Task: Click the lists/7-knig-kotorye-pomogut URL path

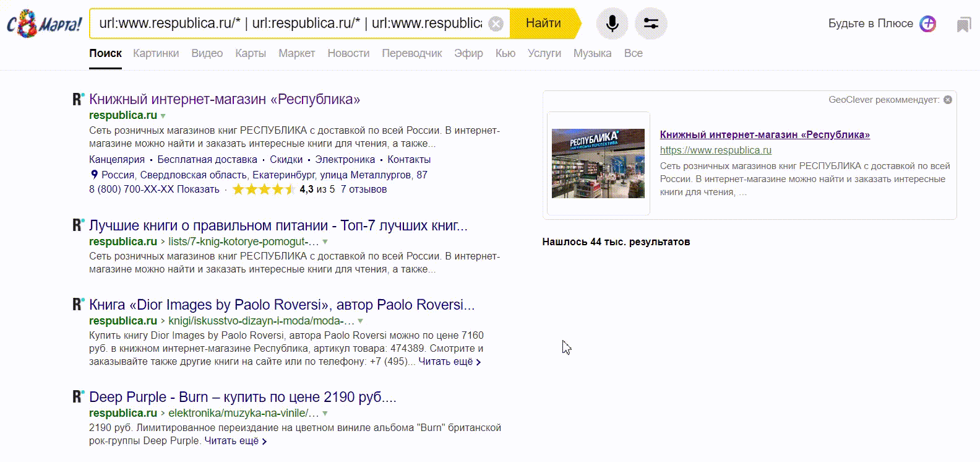Action: pos(244,242)
